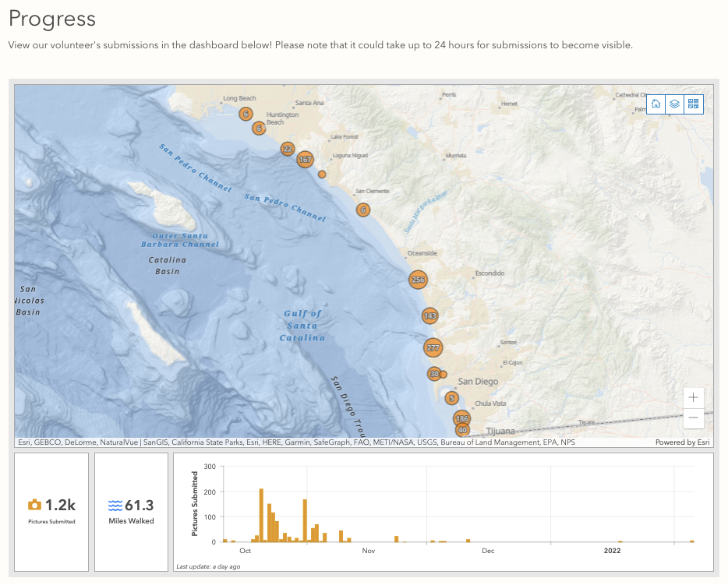This screenshot has width=728, height=585.
Task: Click the 143 cluster marker
Action: pyautogui.click(x=429, y=315)
